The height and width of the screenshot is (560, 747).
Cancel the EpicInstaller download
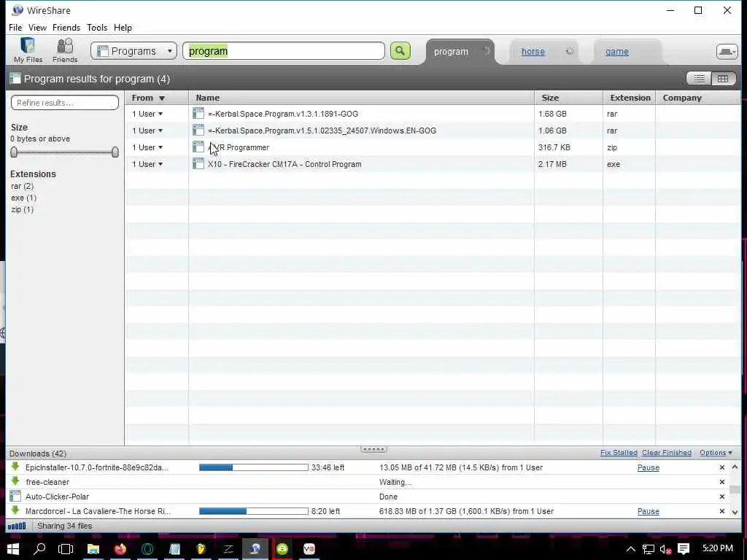click(x=721, y=467)
